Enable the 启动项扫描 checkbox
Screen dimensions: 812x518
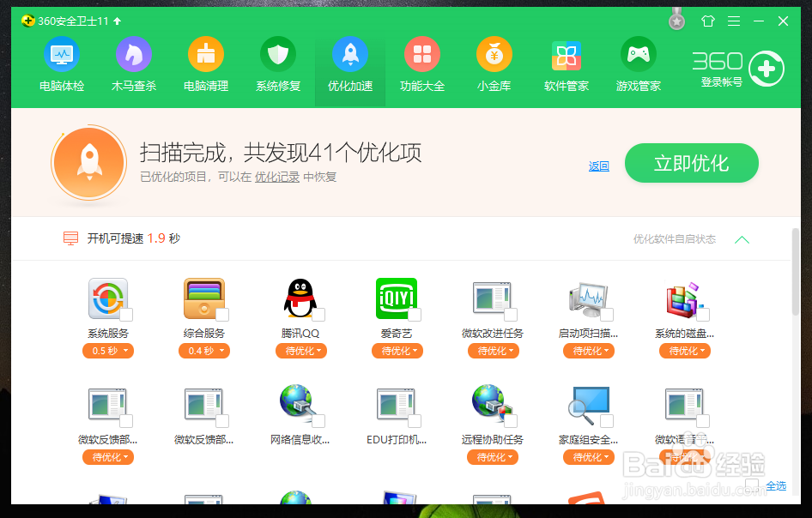(607, 315)
